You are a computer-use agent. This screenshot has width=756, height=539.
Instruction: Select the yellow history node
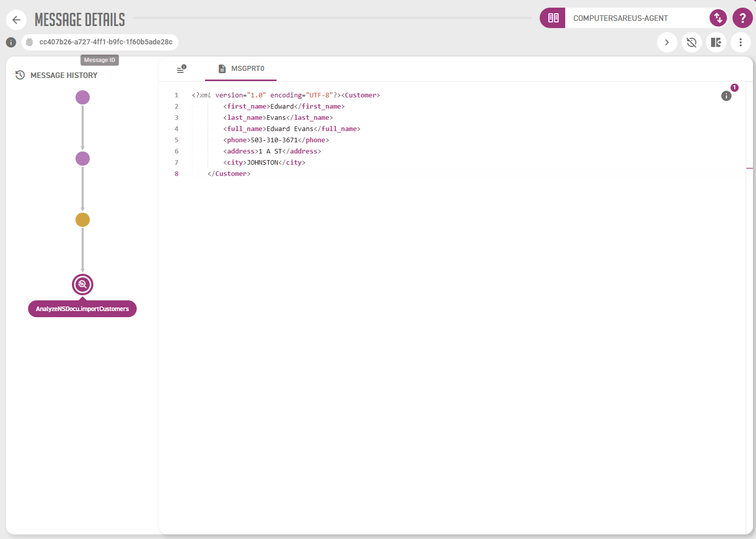tap(83, 220)
